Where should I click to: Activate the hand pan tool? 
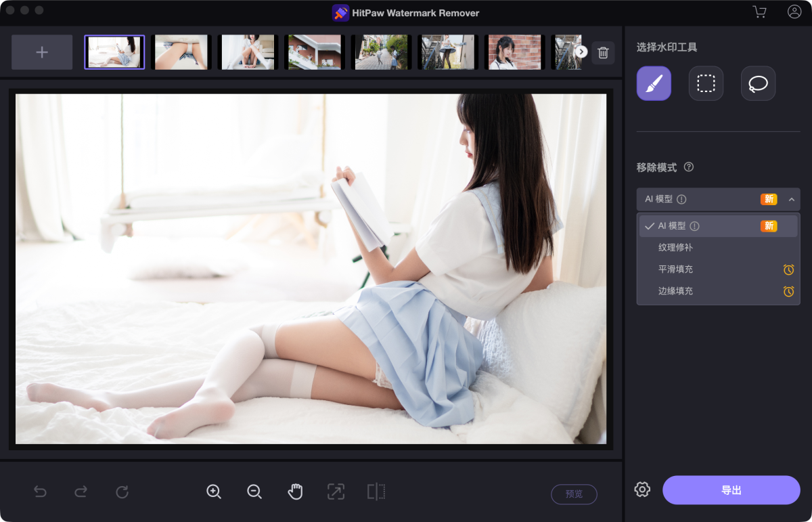point(295,492)
